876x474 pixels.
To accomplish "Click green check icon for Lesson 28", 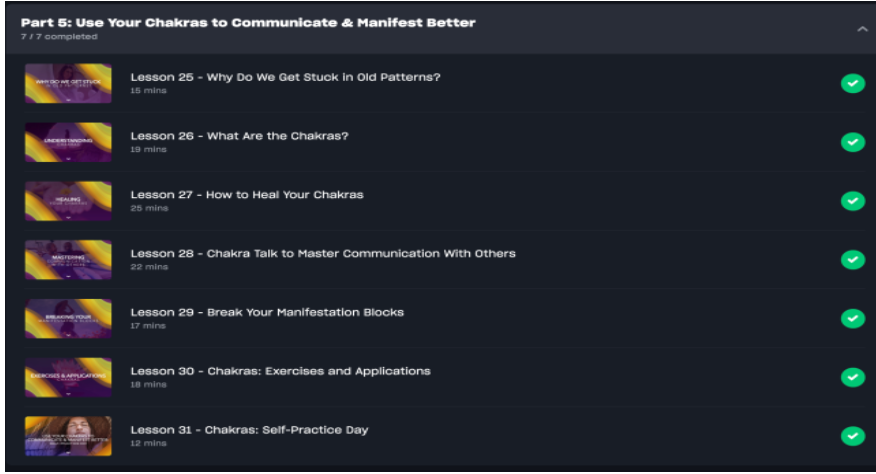I will 852,260.
